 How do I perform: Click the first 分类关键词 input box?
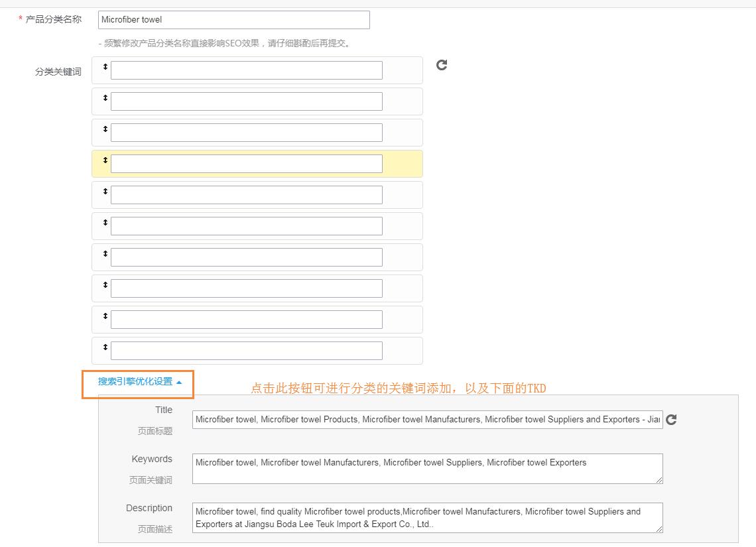click(x=246, y=70)
